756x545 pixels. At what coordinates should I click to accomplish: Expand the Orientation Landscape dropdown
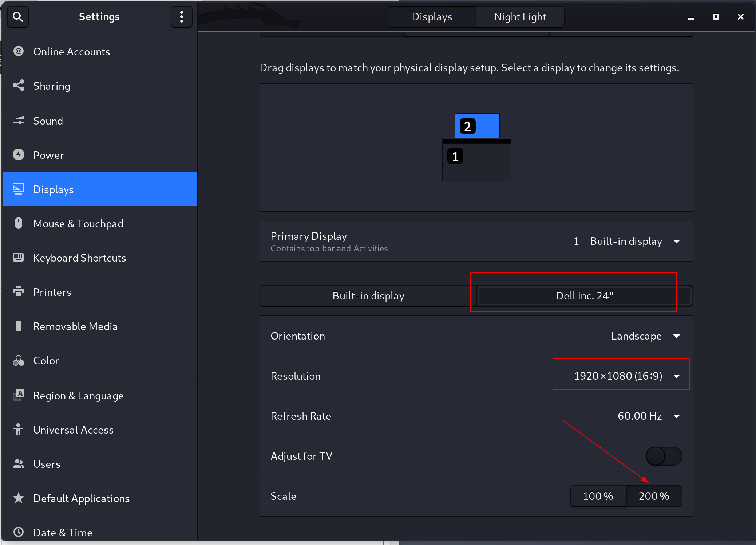click(645, 336)
